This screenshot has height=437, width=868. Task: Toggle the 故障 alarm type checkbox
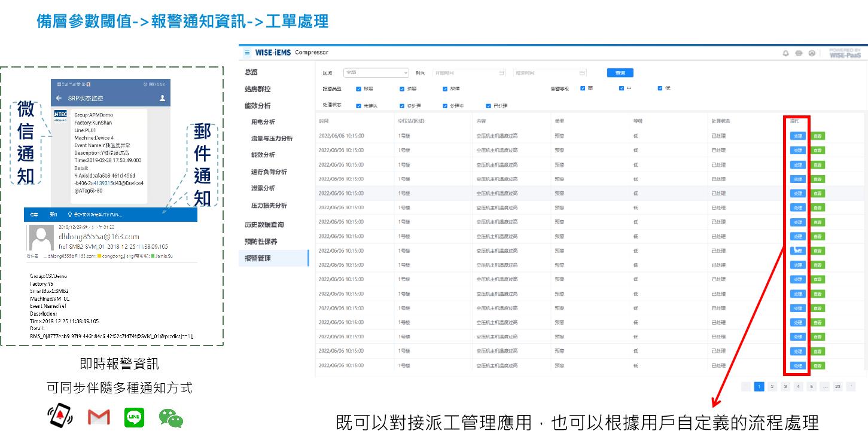pyautogui.click(x=445, y=88)
